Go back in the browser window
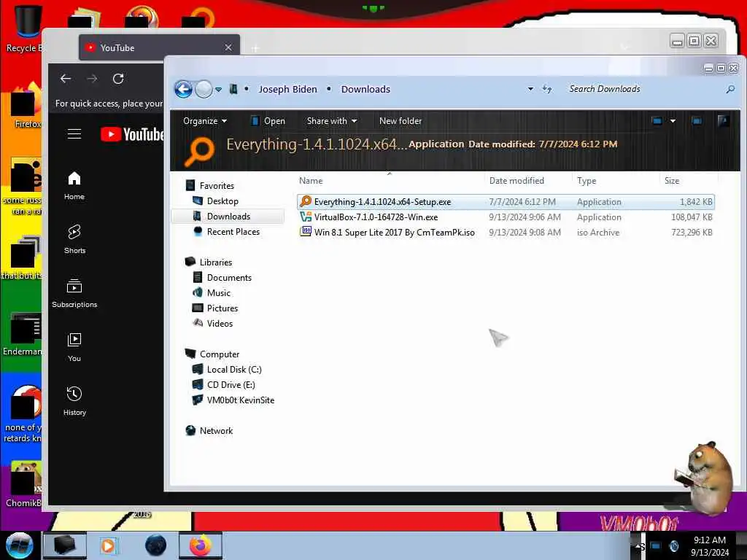 point(66,79)
